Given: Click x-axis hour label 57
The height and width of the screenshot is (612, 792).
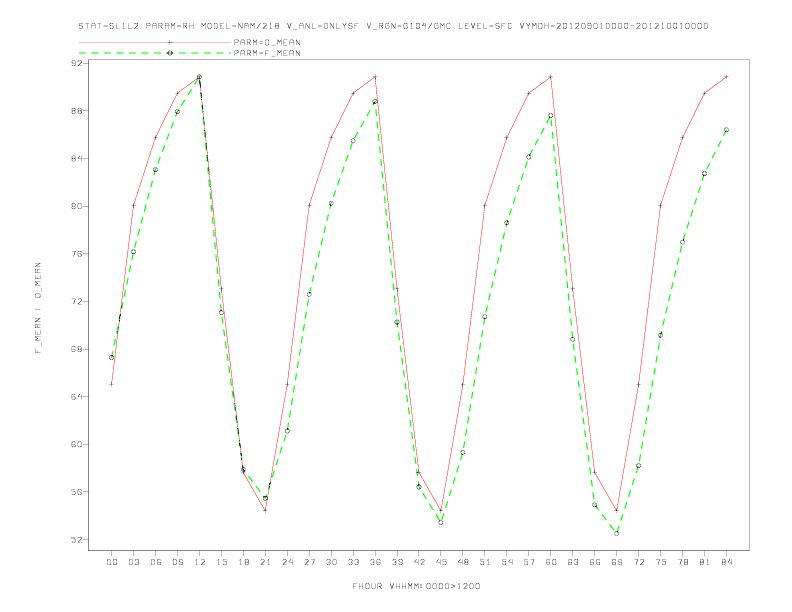Looking at the screenshot, I should click(529, 562).
